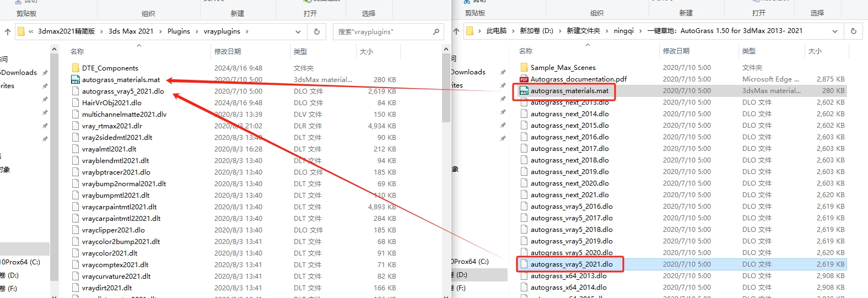Click the double-chevron at start of left breadcrumb
The width and height of the screenshot is (868, 298).
pos(31,31)
